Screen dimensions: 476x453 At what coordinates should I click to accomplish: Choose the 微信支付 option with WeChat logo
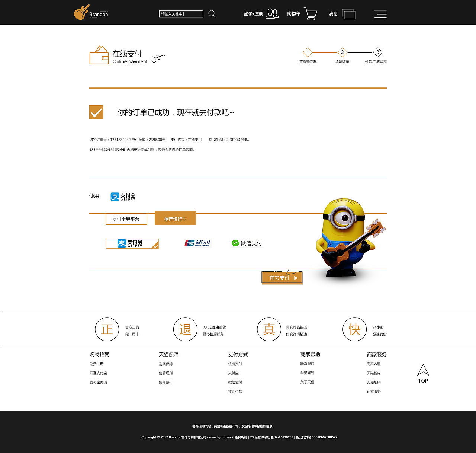(x=247, y=243)
